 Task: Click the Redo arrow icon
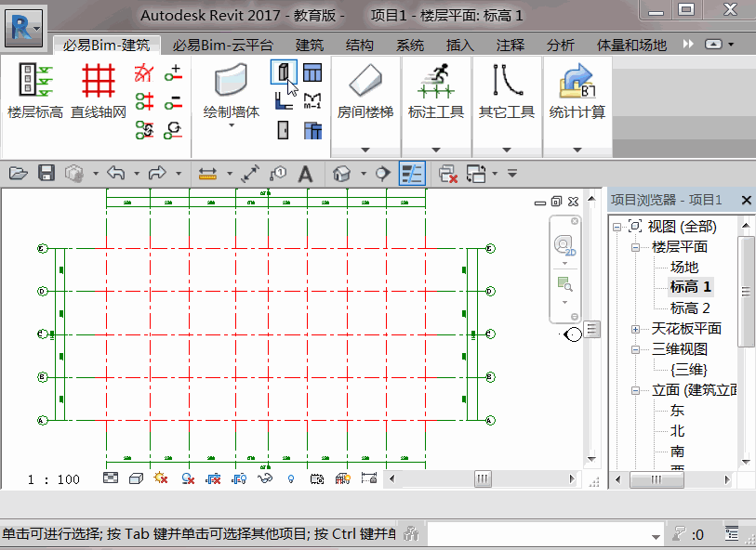pyautogui.click(x=158, y=173)
